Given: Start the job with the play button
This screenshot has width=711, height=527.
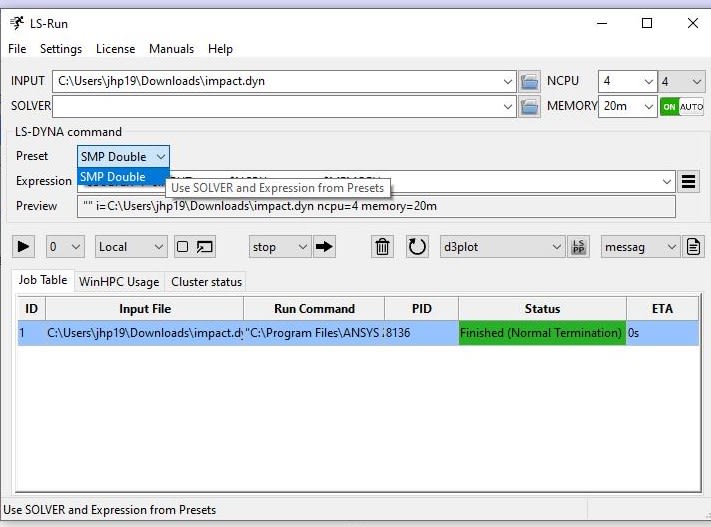Looking at the screenshot, I should coord(23,247).
